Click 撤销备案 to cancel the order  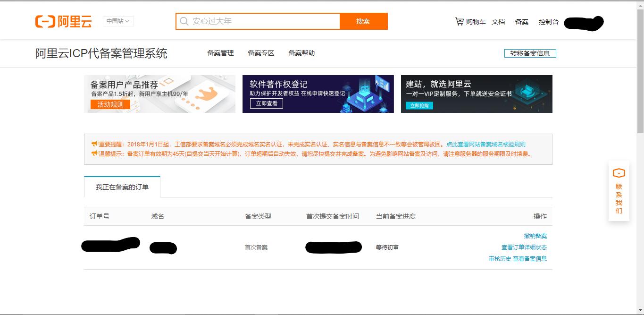[535, 236]
